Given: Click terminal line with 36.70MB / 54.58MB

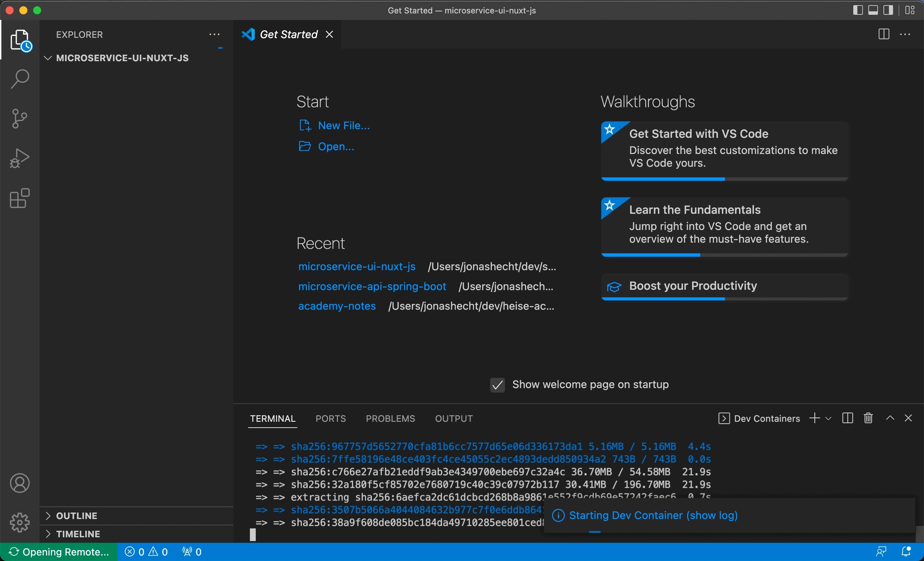Looking at the screenshot, I should pos(483,472).
